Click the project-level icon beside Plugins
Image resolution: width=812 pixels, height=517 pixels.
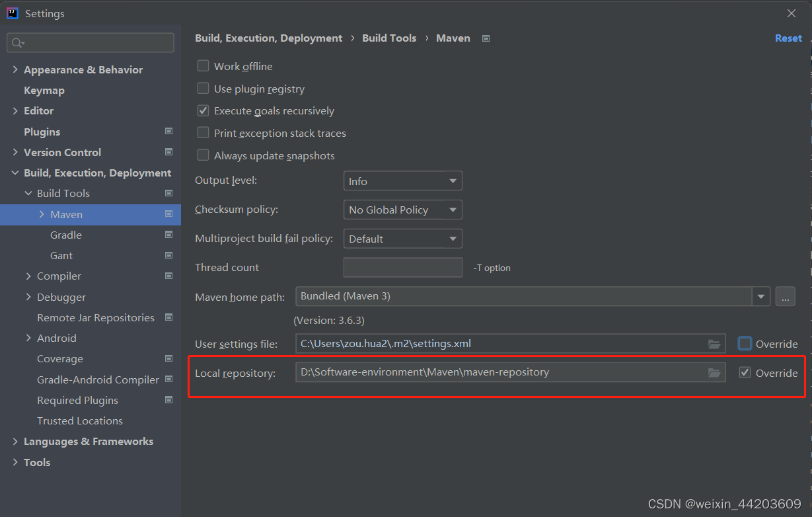(168, 132)
